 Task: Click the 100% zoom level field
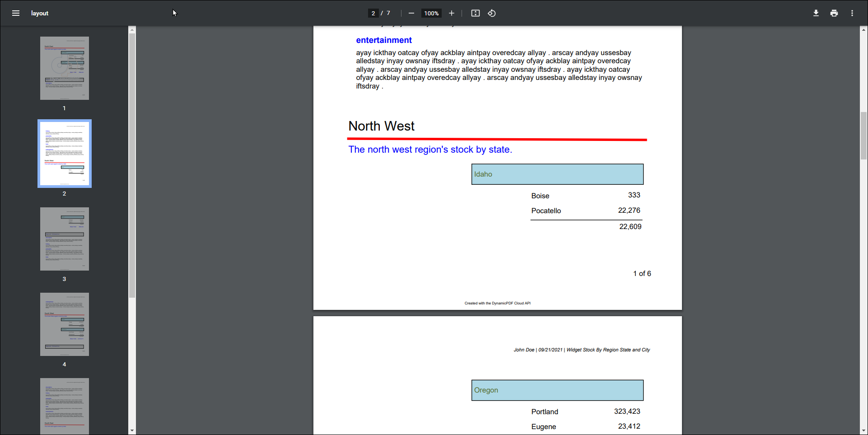(x=431, y=13)
